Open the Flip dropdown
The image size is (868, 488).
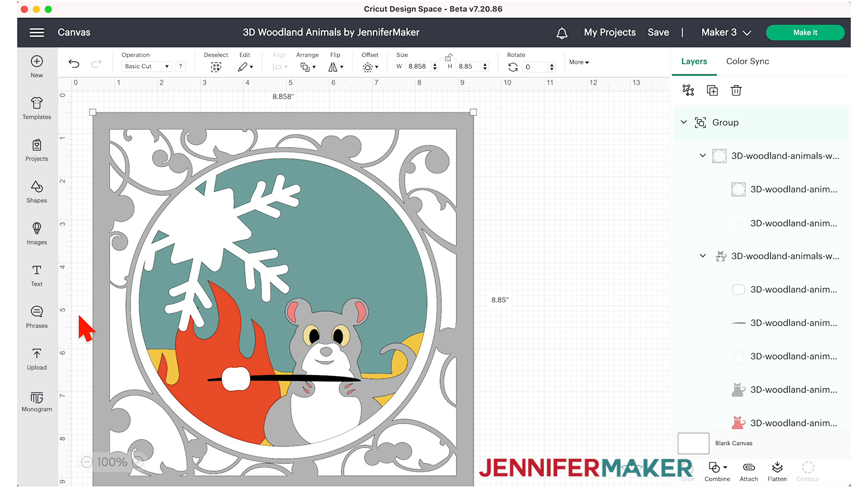[336, 67]
